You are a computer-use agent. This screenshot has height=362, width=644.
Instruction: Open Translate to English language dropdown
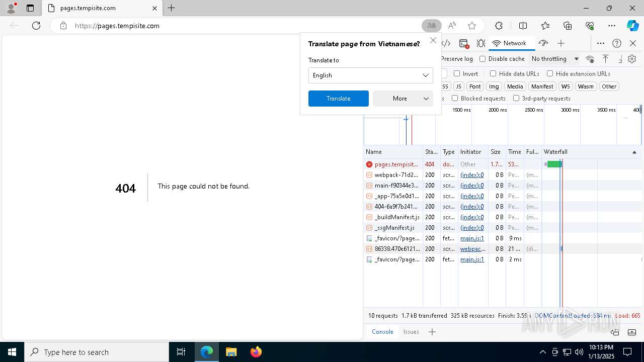coord(370,75)
